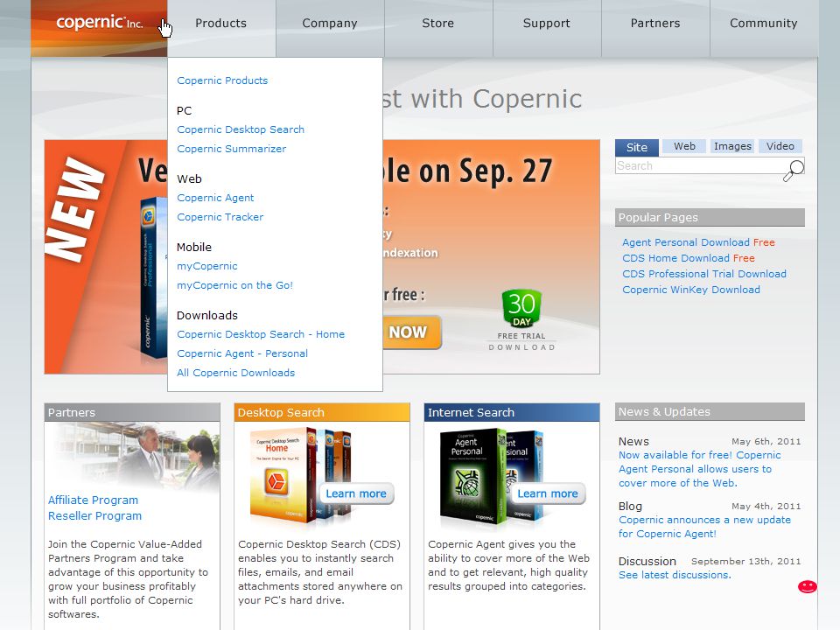Select the Video search tab
The width and height of the screenshot is (840, 630).
[780, 146]
